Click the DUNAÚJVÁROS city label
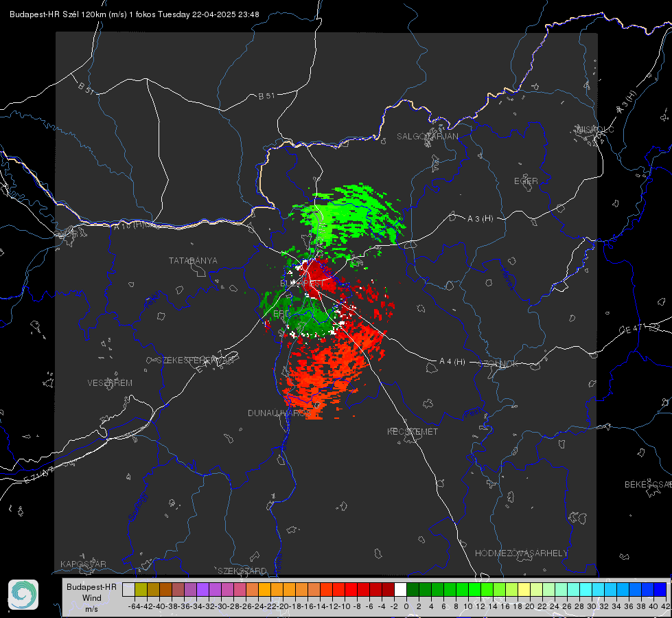The width and height of the screenshot is (672, 618). tap(279, 413)
